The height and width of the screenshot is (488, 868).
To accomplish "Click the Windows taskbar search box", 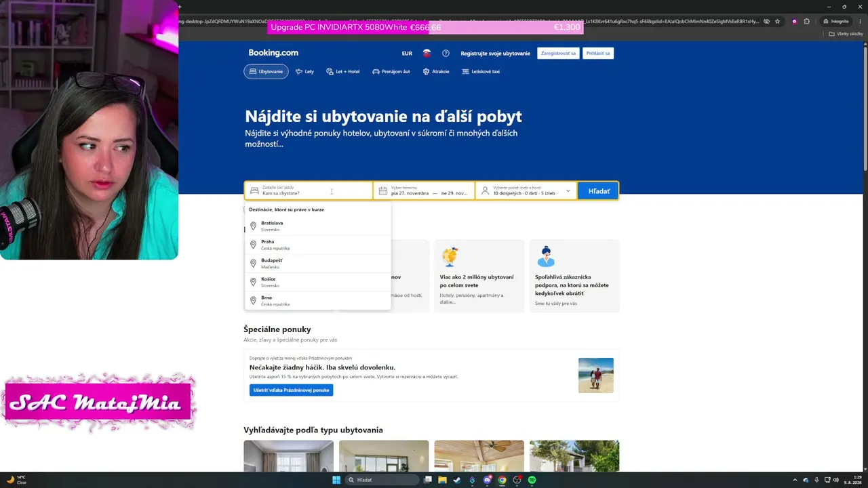I will point(381,480).
